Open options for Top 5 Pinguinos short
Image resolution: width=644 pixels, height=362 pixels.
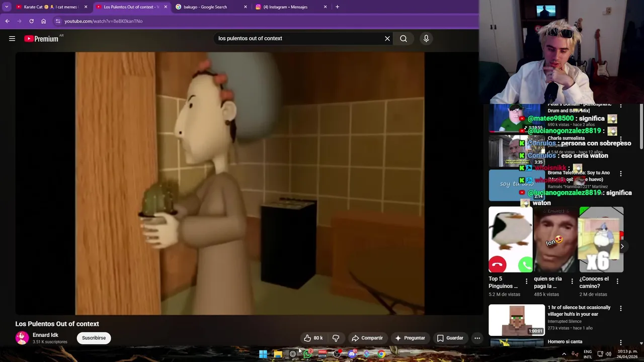tap(526, 281)
